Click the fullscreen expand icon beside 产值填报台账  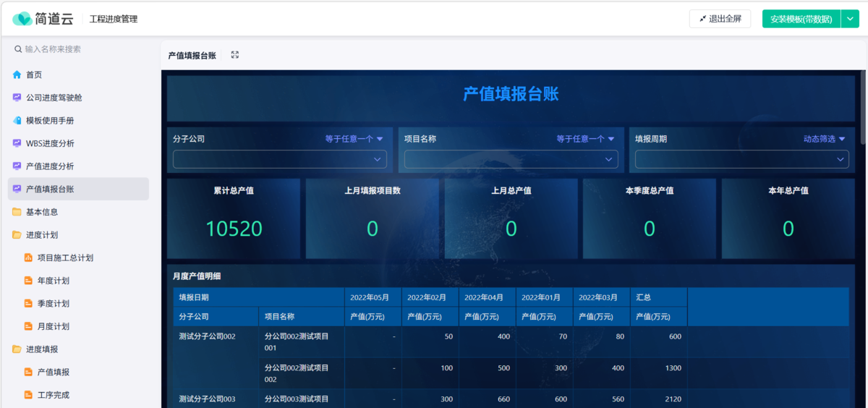(235, 55)
